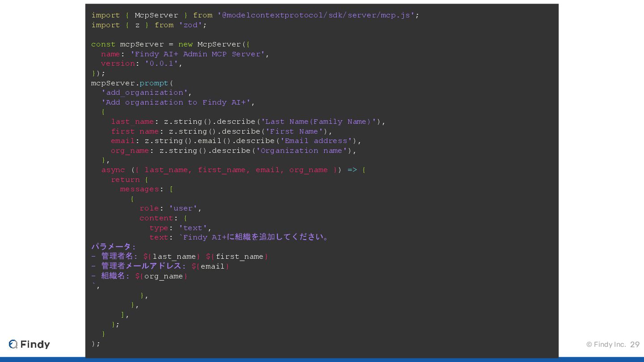644x362 pixels.
Task: Click the 管理者メールアドレス ${email} line
Action: 161,266
